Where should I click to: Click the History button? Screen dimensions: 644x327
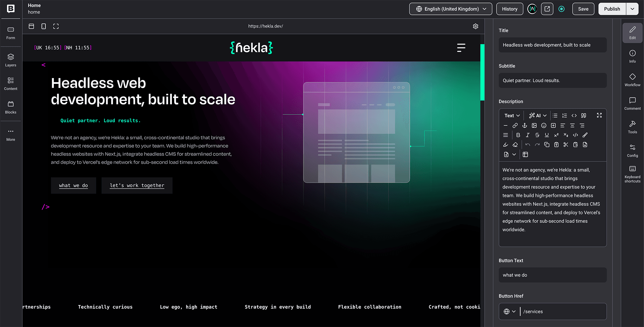[510, 9]
